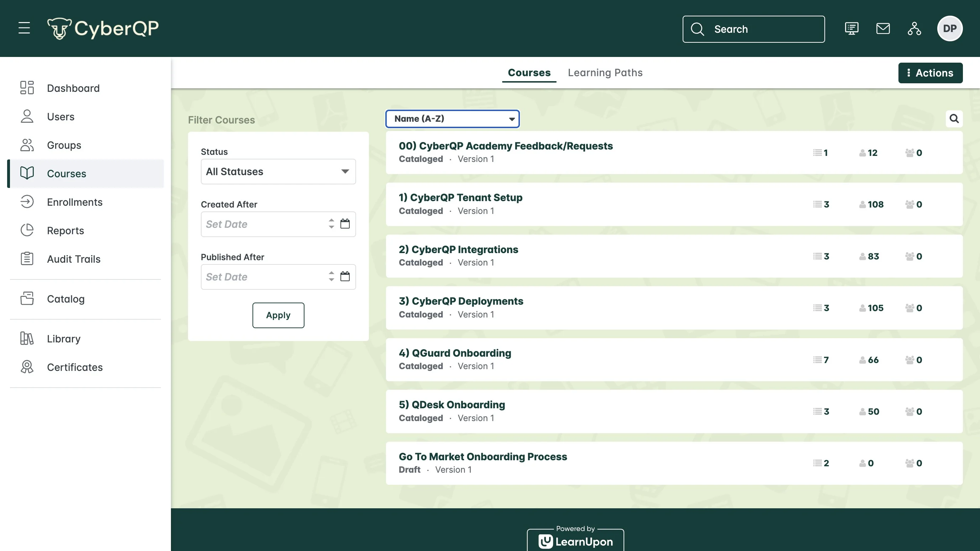Click the Reports pie chart icon
Screen dimensions: 980x551
point(27,230)
